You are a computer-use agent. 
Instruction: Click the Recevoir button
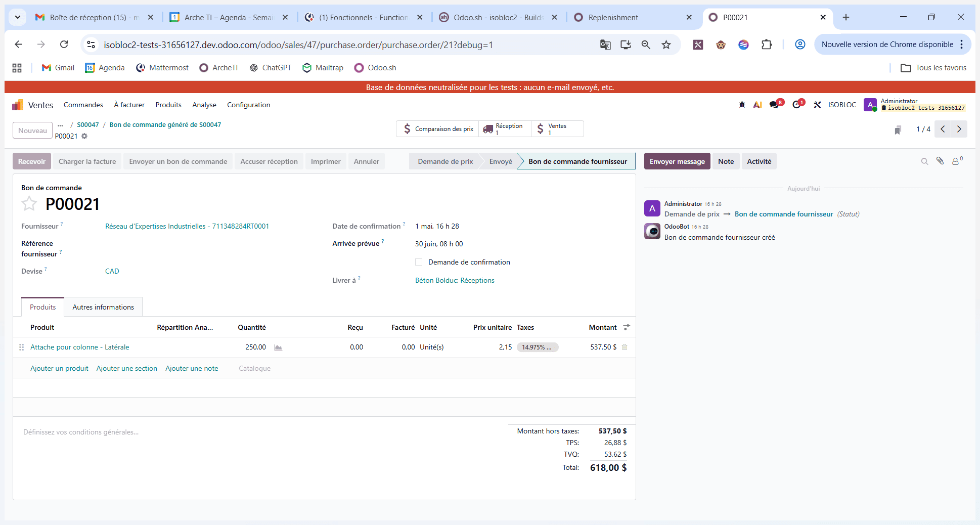click(x=32, y=161)
